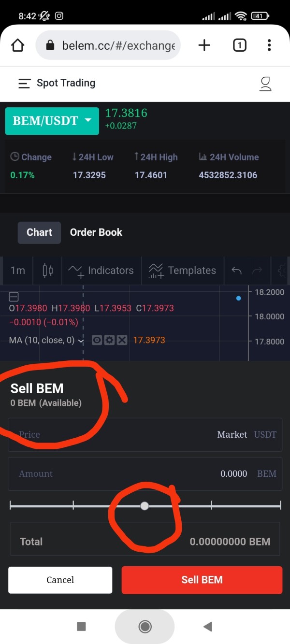Open candlestick chart style selector
Image resolution: width=290 pixels, height=644 pixels.
point(47,270)
